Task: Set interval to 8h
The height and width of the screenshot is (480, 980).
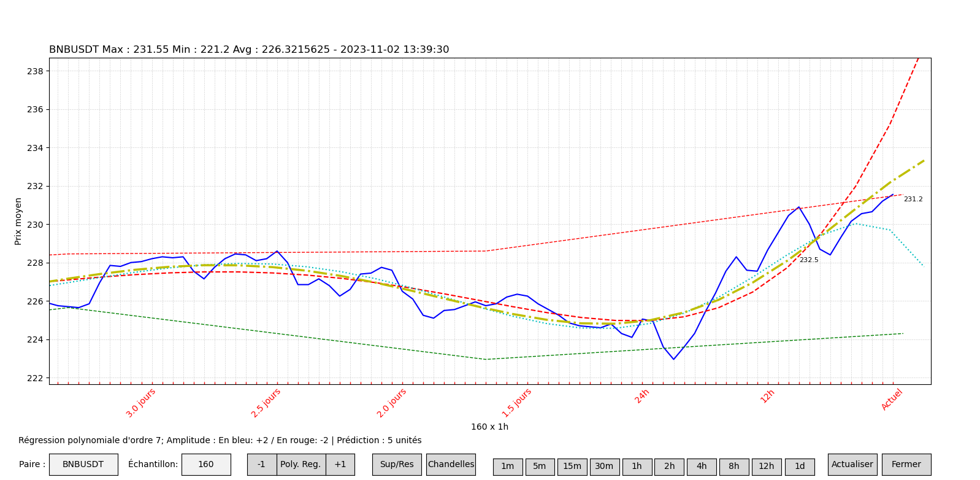Action: click(734, 466)
